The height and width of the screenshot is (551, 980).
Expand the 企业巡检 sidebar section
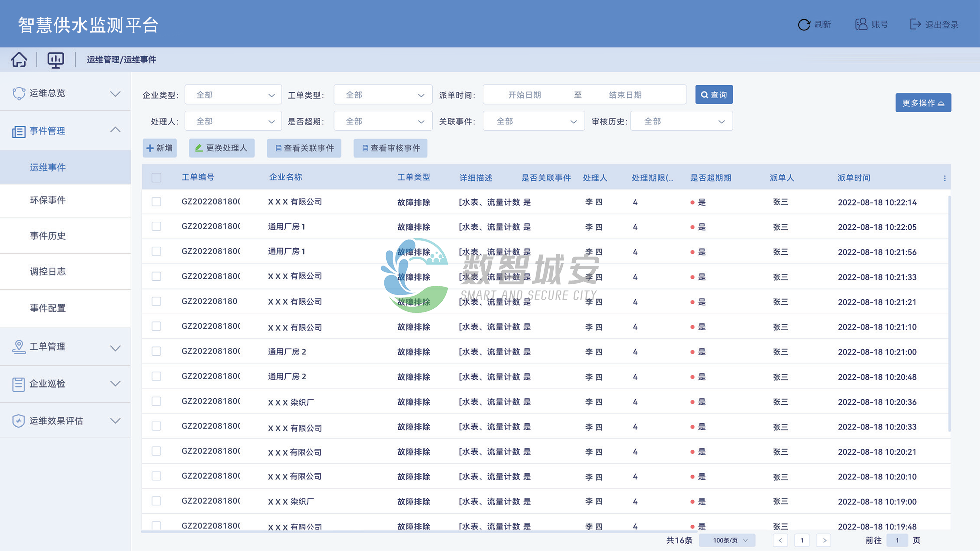point(65,384)
